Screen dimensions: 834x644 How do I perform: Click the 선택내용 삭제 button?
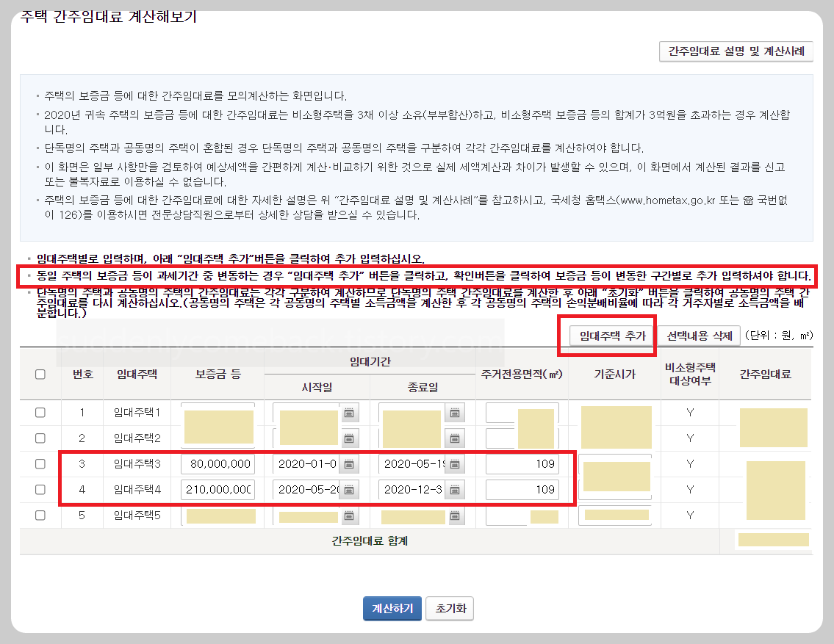click(700, 335)
